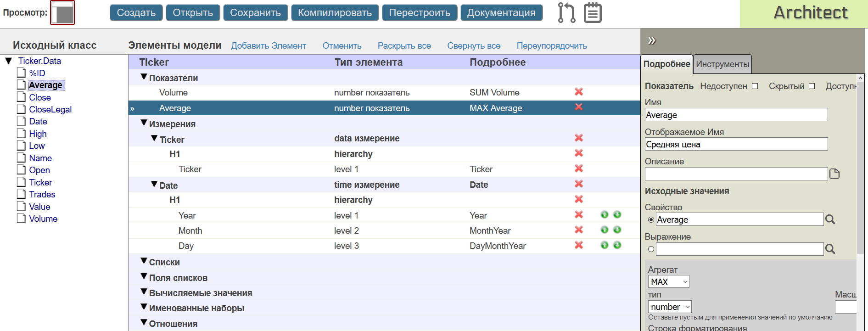Click the page icon beside Volume property in class tree

coord(21,218)
